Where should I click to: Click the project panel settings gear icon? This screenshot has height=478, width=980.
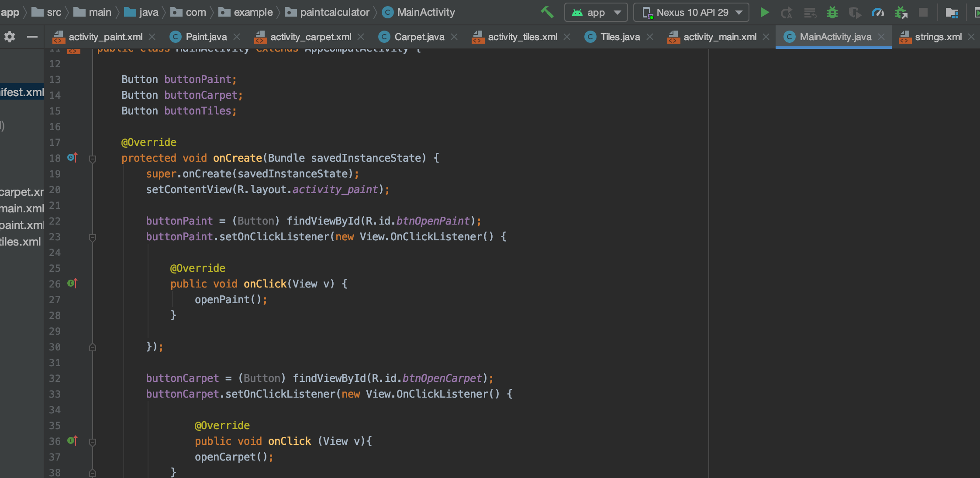pyautogui.click(x=10, y=37)
